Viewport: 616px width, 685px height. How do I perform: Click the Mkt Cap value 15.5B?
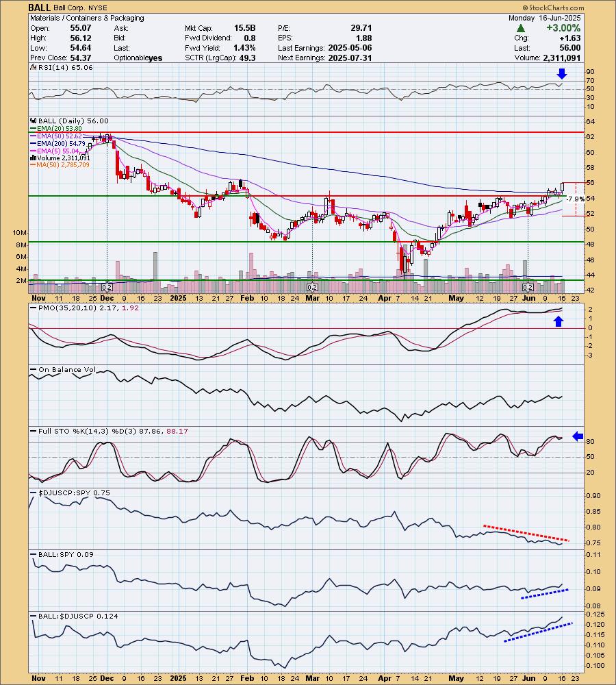(244, 28)
